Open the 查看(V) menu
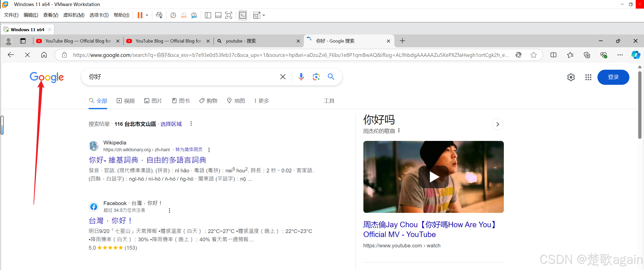Screen dimensions: 644x270 tap(51, 15)
